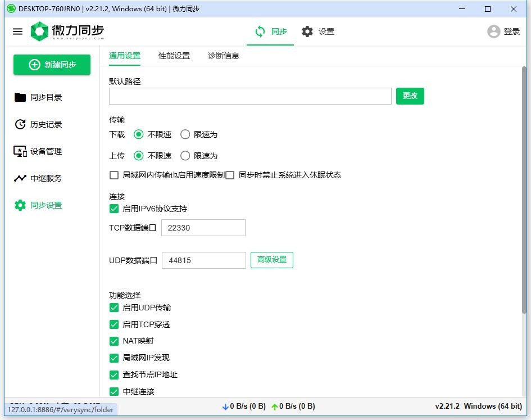
Task: Click the app icon in the title bar
Action: [11, 8]
